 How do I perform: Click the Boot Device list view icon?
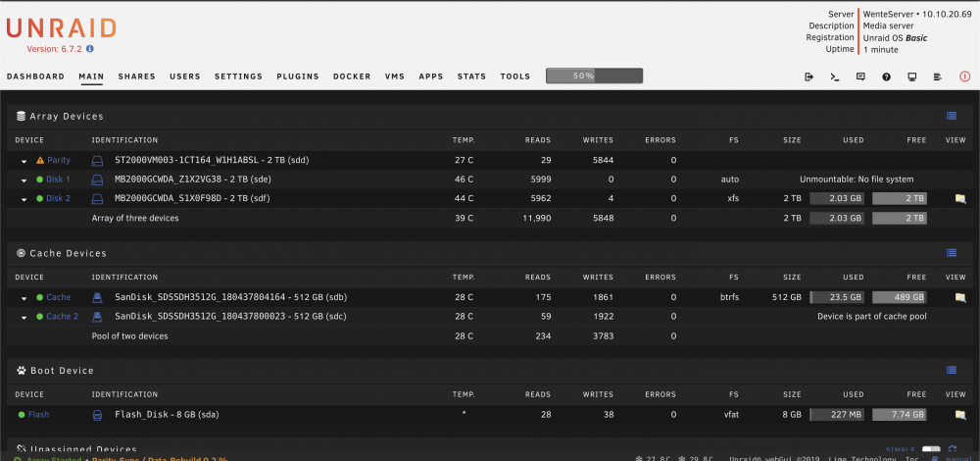pyautogui.click(x=952, y=371)
